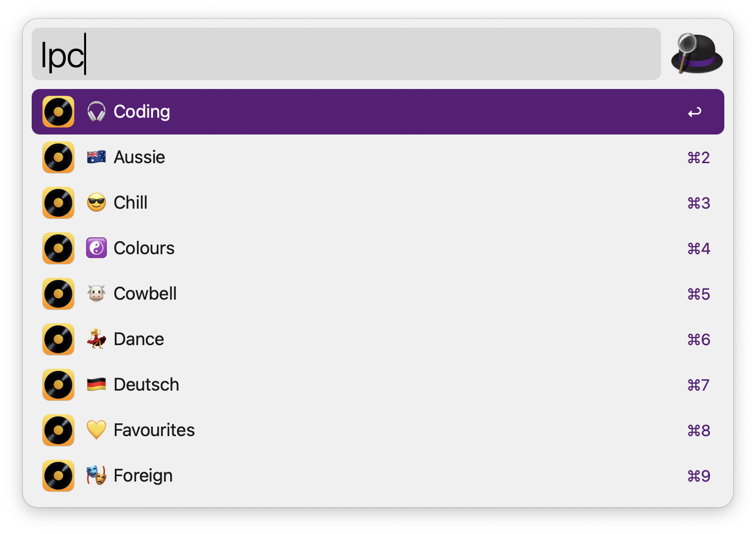Click the Alfred hat icon

coord(697,53)
